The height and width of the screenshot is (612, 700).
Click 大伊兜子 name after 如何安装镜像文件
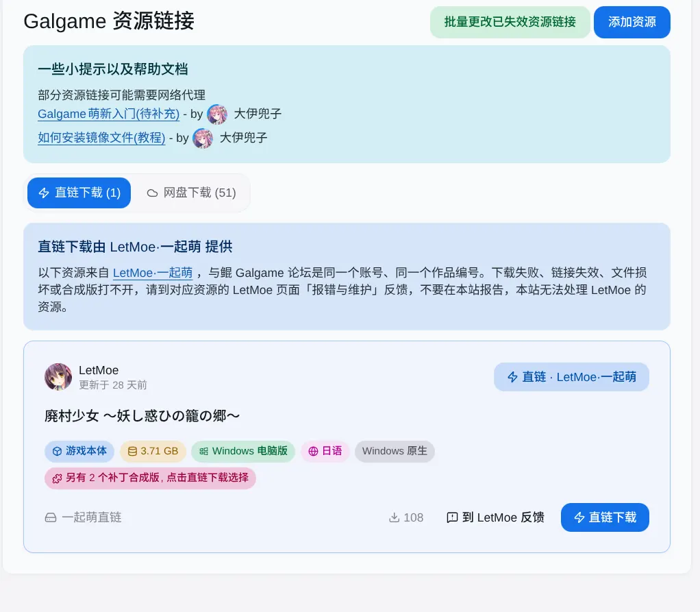click(243, 138)
